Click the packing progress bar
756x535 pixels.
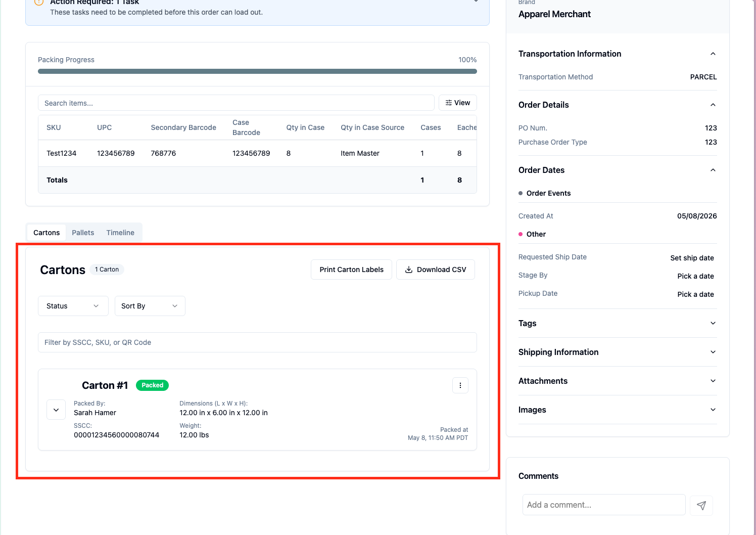257,71
